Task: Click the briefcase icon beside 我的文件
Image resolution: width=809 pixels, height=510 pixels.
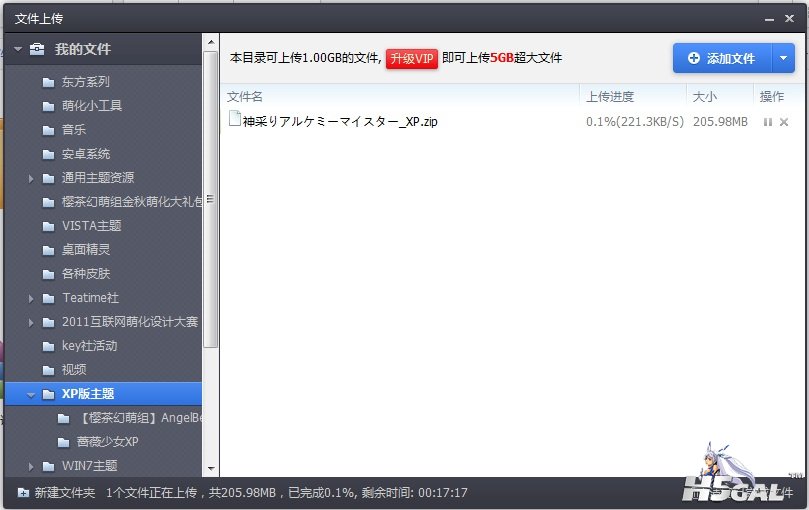Action: [37, 49]
